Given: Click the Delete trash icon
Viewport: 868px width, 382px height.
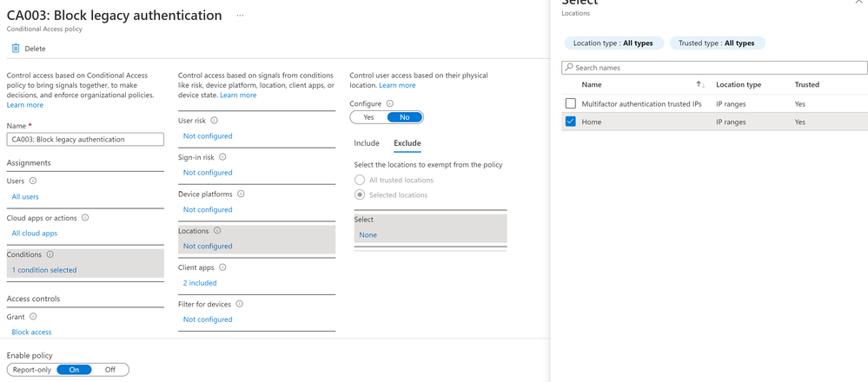Looking at the screenshot, I should tap(16, 49).
